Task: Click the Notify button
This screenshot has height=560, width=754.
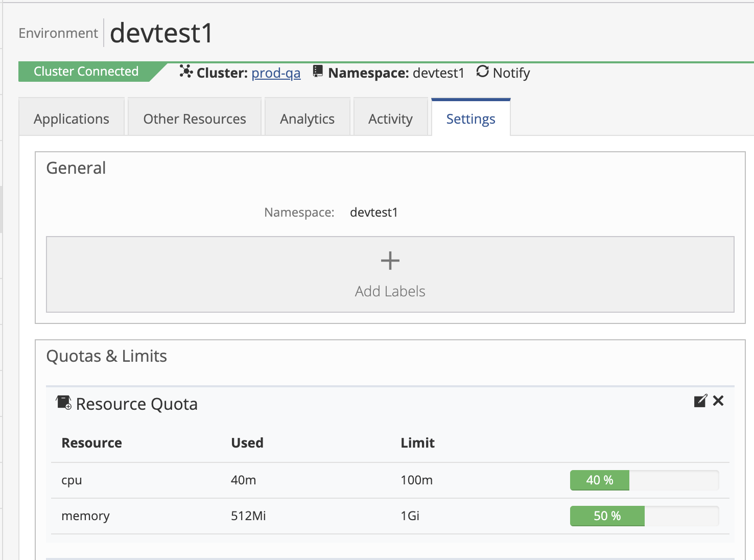Action: tap(503, 73)
